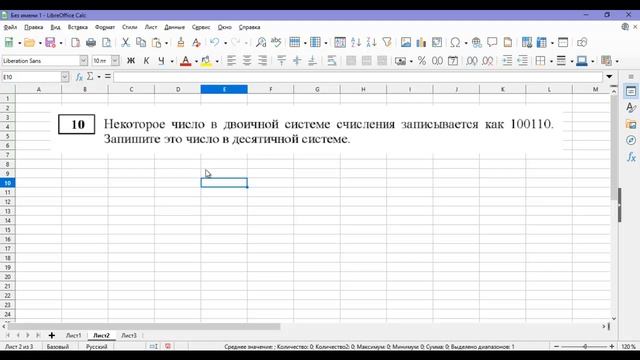Viewport: 640px width, 360px height.
Task: Toggle italic formatting (К)
Action: click(146, 61)
